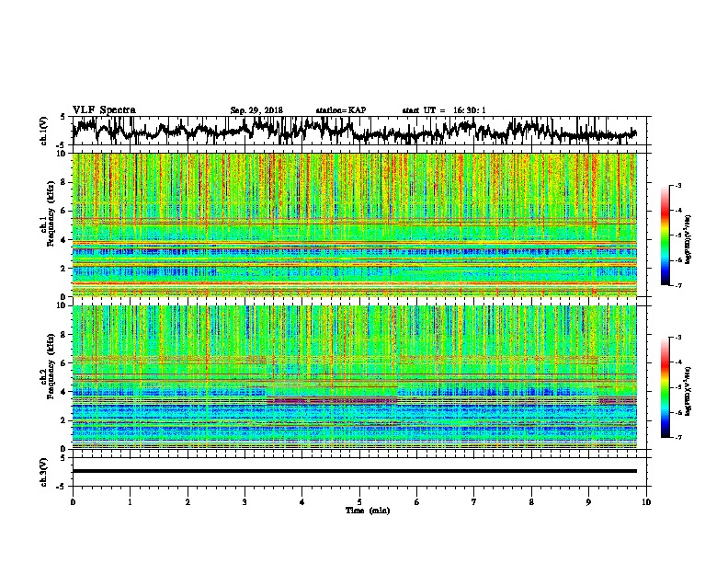Click inside the ch.1 spectrogram panel
Screen dimensions: 728x563
[354, 224]
